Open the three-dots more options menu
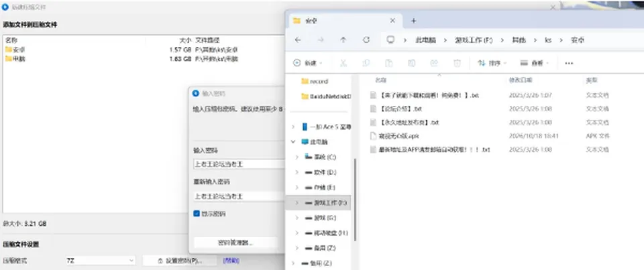The width and height of the screenshot is (644, 270). (x=569, y=63)
